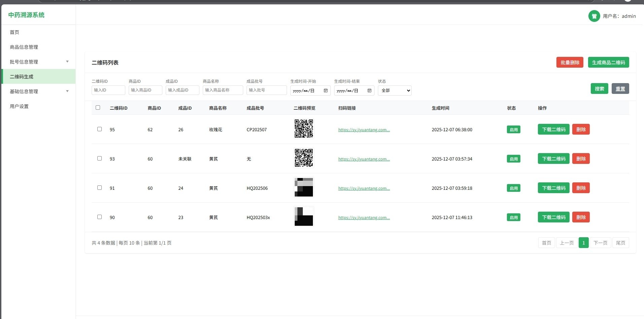Image resolution: width=644 pixels, height=319 pixels.
Task: Check the row checkbox for ID 90
Action: 99,217
